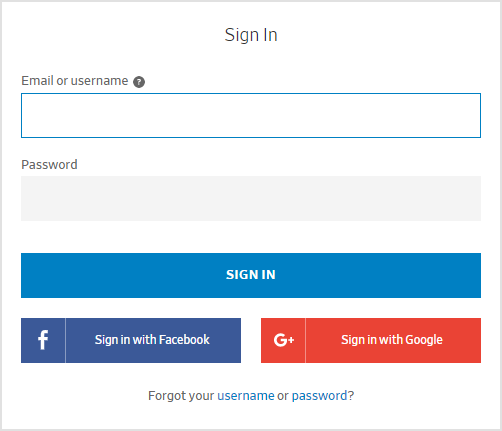Click the Email or username label
The width and height of the screenshot is (502, 431).
75,81
